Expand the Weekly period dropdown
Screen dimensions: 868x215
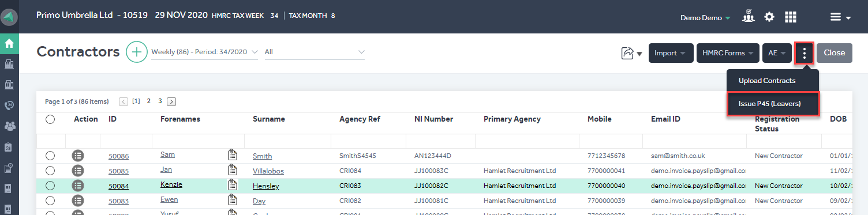tap(204, 52)
